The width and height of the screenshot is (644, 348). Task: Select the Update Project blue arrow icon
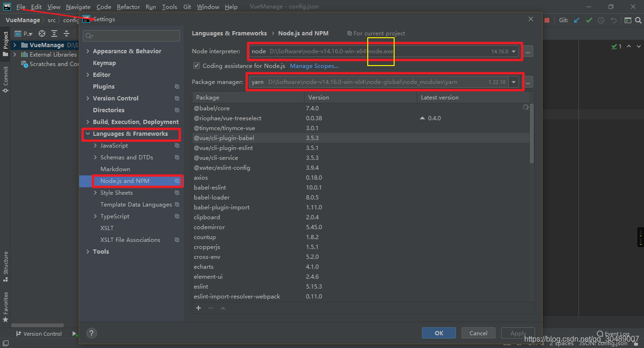pyautogui.click(x=576, y=20)
